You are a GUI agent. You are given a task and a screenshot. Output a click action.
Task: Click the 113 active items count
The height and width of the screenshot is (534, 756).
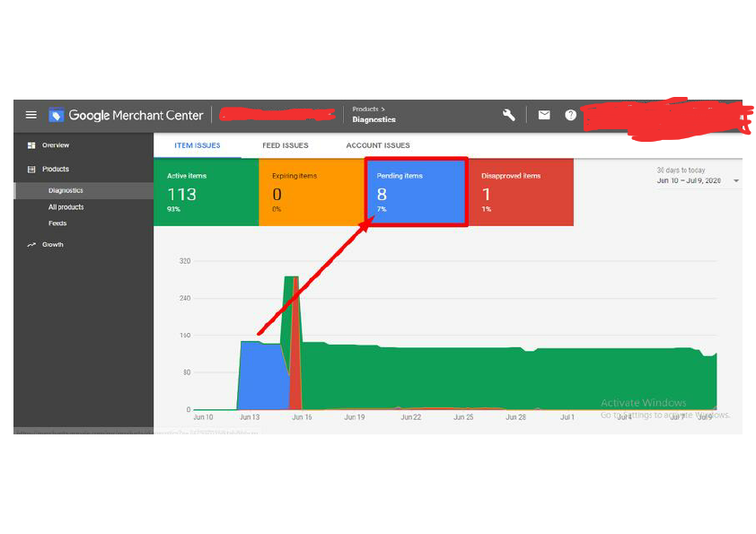pyautogui.click(x=181, y=194)
